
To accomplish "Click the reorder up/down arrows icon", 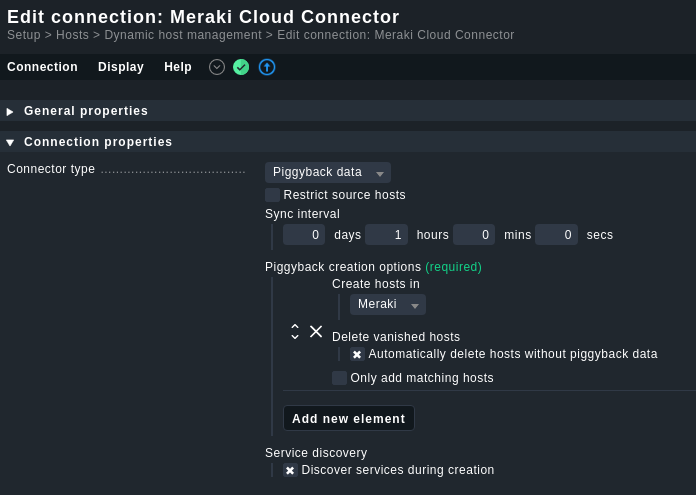I will (295, 332).
